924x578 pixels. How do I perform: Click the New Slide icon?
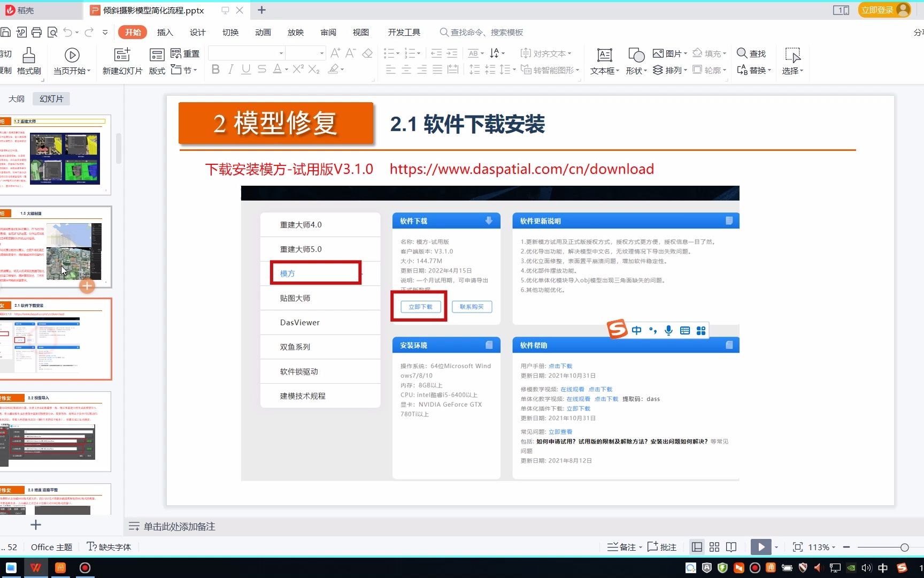[122, 55]
